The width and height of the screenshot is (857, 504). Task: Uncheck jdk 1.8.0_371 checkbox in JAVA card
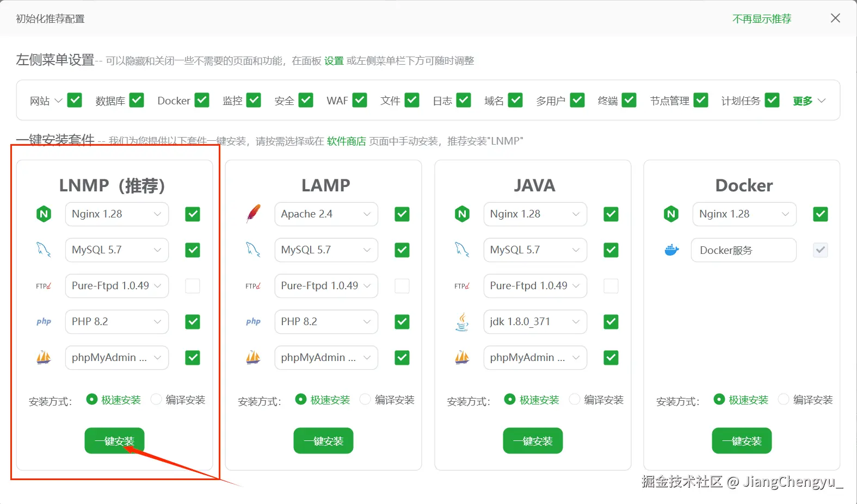[611, 322]
